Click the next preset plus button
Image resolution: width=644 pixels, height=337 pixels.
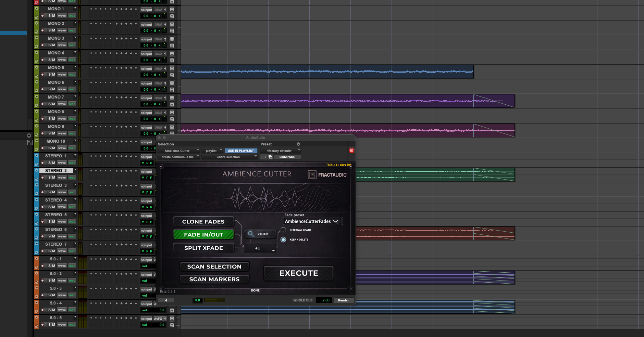(265, 157)
